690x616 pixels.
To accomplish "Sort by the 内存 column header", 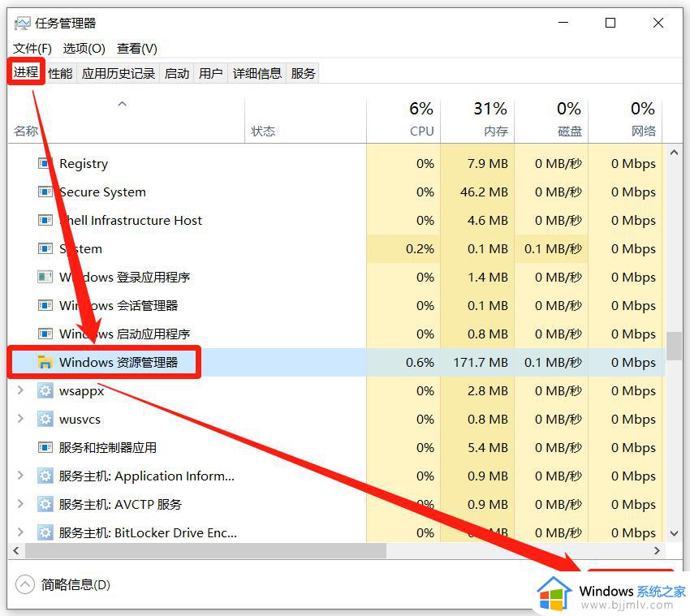I will (x=477, y=121).
